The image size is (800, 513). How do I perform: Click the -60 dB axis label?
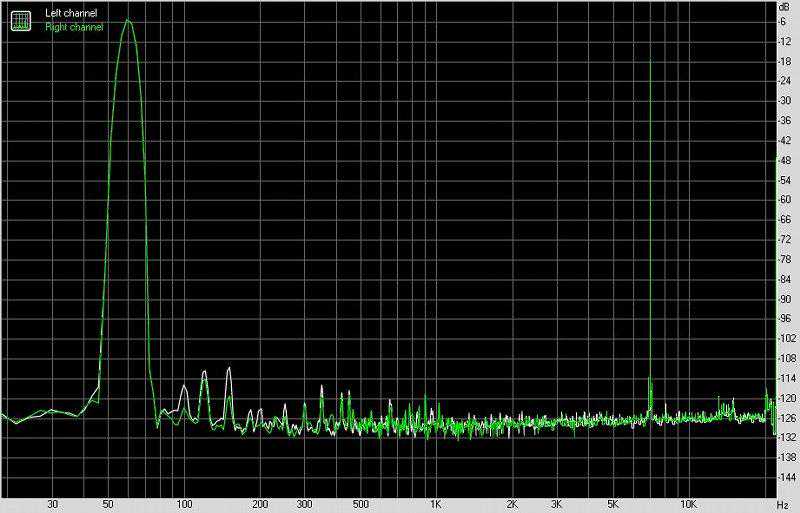click(783, 200)
